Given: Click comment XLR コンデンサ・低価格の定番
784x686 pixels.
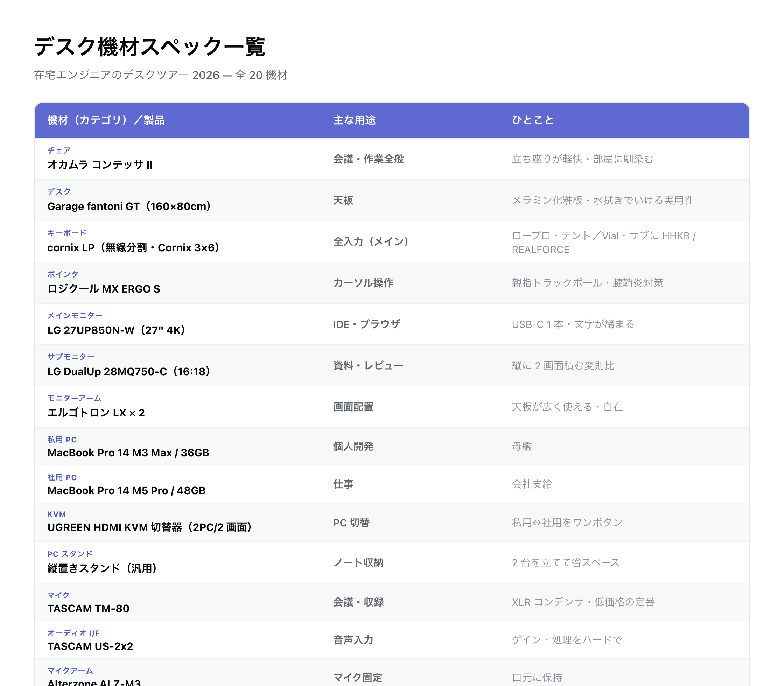Looking at the screenshot, I should [583, 602].
